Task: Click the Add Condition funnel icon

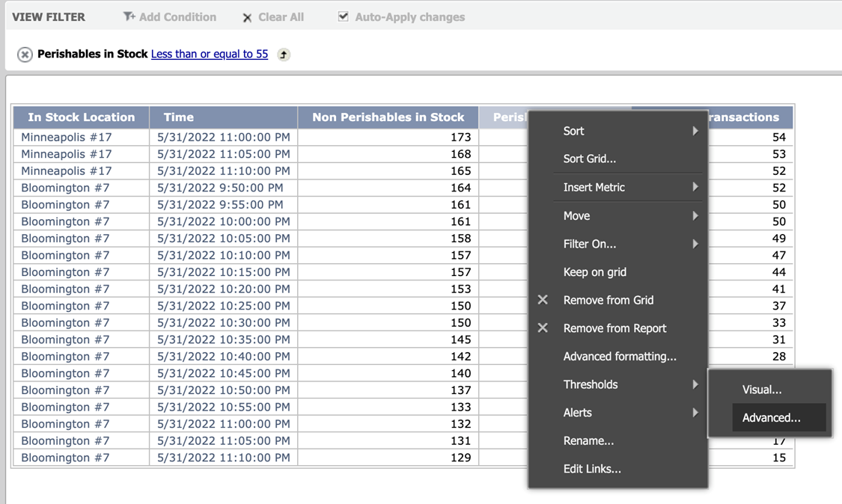Action: tap(129, 16)
